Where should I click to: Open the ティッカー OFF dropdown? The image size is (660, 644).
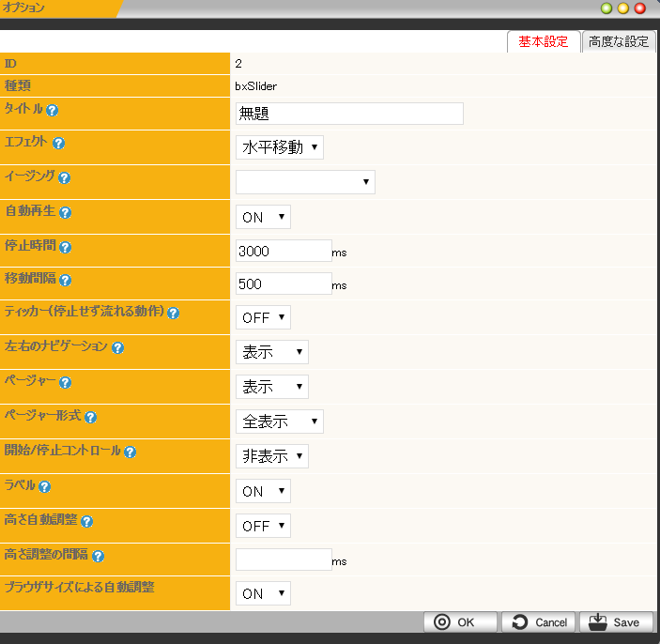[x=263, y=317]
